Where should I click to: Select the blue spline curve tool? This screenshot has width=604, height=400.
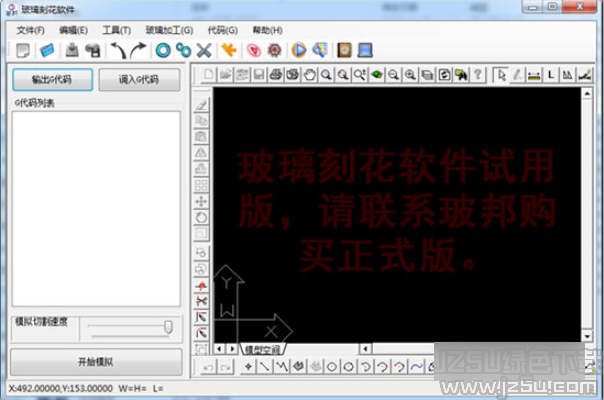coord(416,366)
